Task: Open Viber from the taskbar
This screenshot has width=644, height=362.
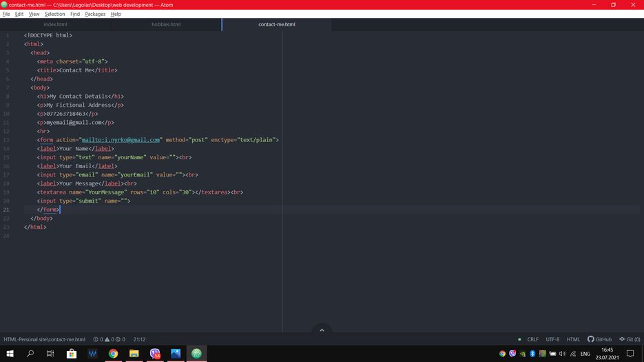Action: click(x=155, y=353)
